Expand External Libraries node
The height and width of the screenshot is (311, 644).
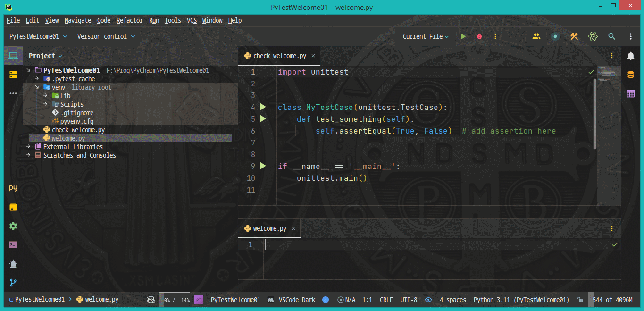(x=28, y=147)
